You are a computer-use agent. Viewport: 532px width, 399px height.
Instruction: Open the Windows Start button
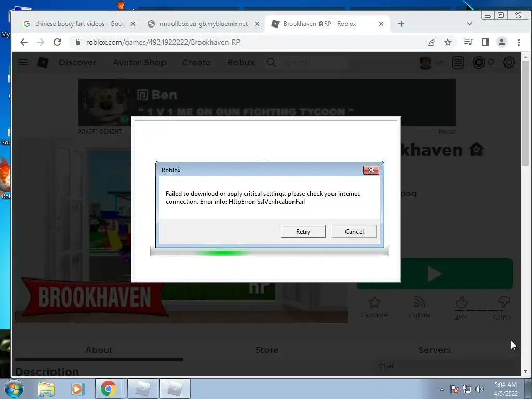point(14,389)
